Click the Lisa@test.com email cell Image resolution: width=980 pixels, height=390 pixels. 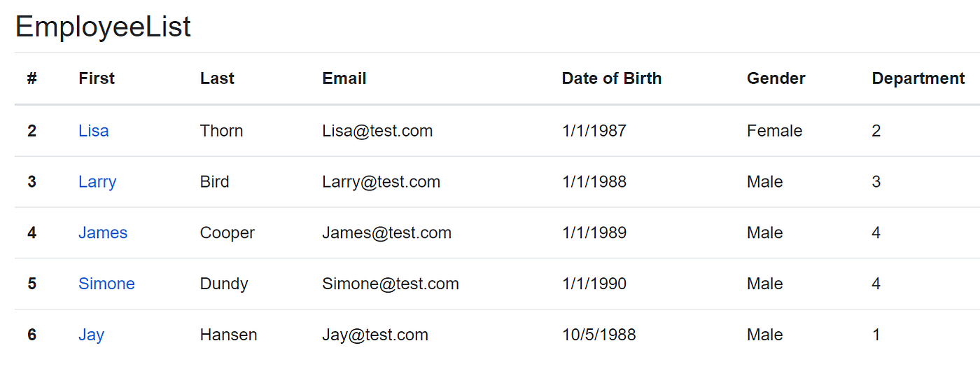coord(377,131)
